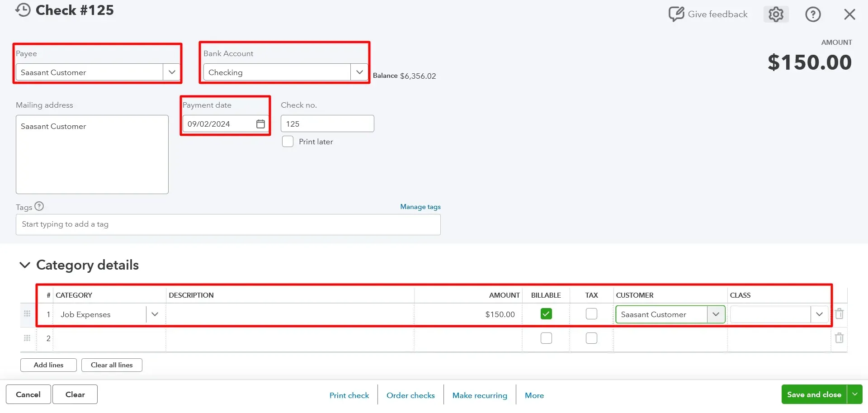The image size is (868, 413).
Task: Click the Mailing address text area
Action: pos(92,154)
